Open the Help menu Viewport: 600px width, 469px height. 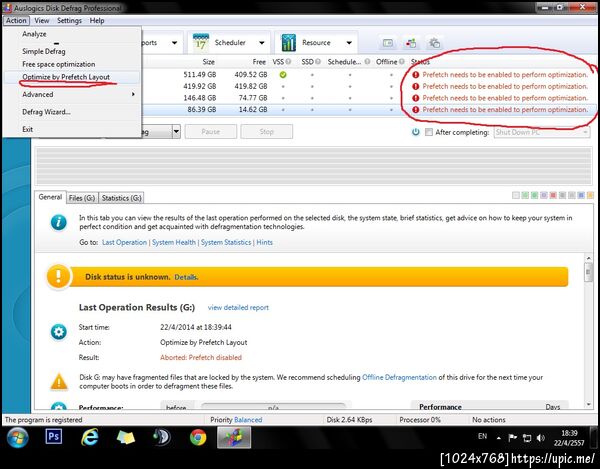(97, 20)
